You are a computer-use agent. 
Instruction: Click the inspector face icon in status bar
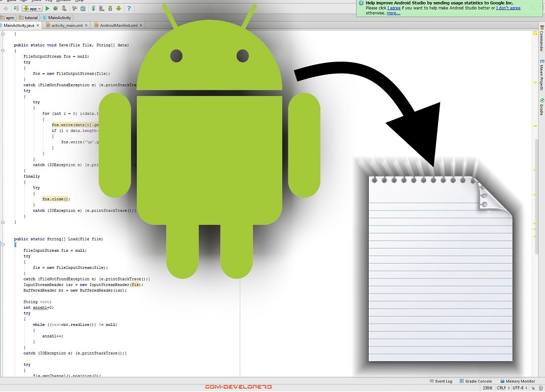(540, 388)
